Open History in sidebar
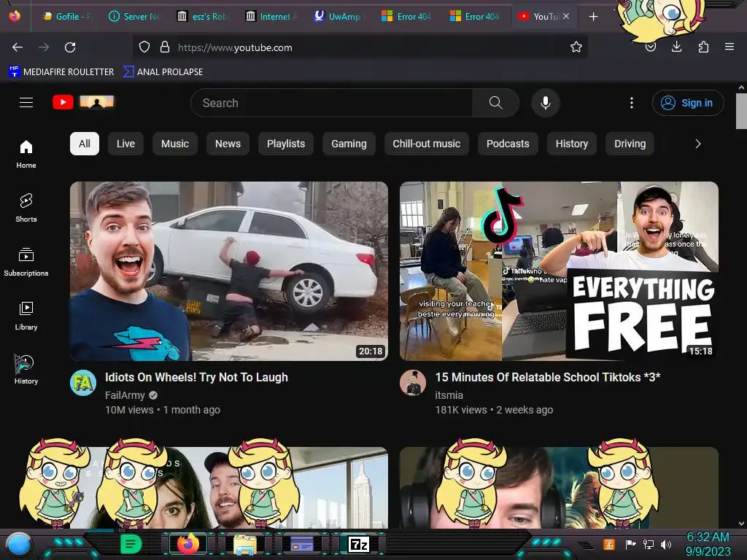Screen dimensions: 747x560 pyautogui.click(x=26, y=370)
